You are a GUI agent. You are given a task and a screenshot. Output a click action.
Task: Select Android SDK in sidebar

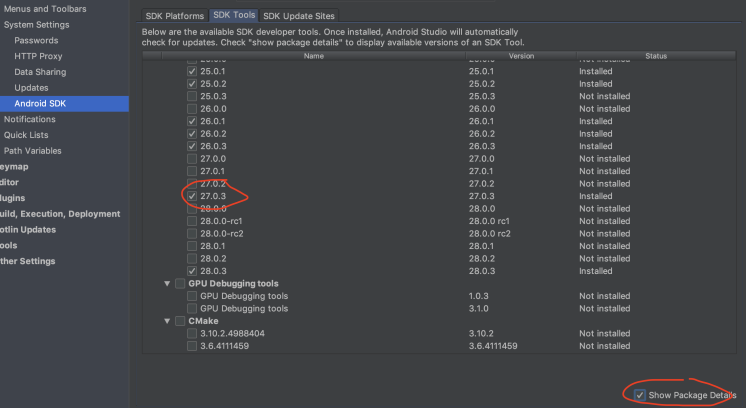click(64, 104)
